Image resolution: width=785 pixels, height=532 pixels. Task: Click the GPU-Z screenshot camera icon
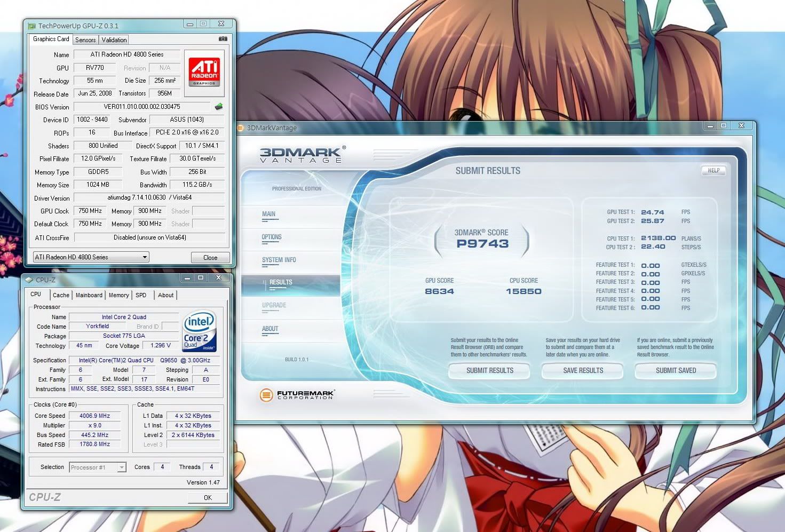click(223, 39)
